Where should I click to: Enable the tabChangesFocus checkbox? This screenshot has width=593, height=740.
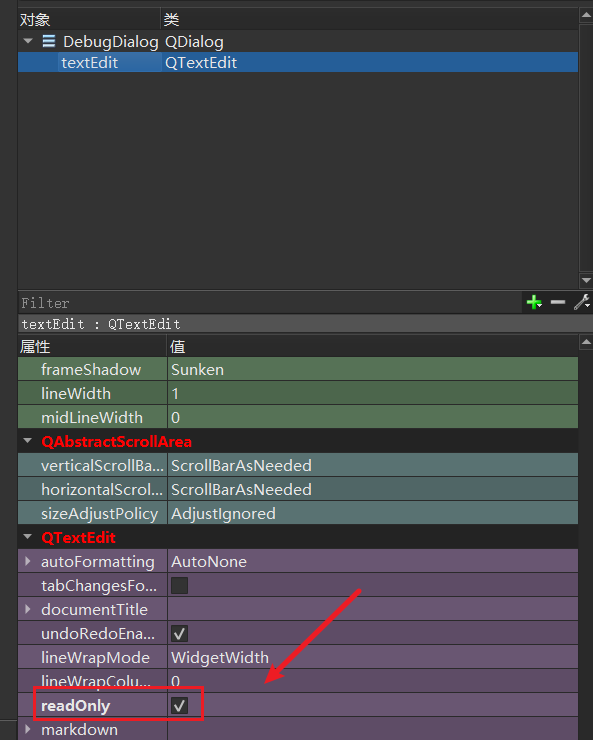point(179,586)
